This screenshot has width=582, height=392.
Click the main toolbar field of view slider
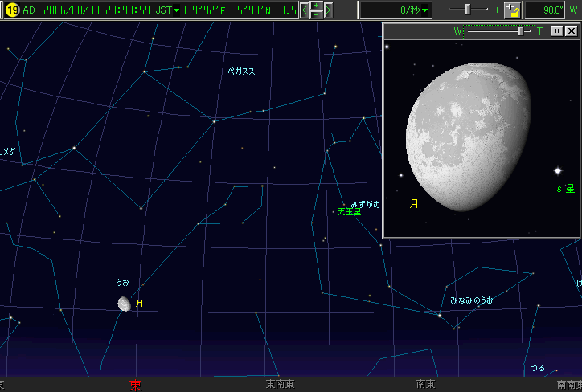pos(469,10)
